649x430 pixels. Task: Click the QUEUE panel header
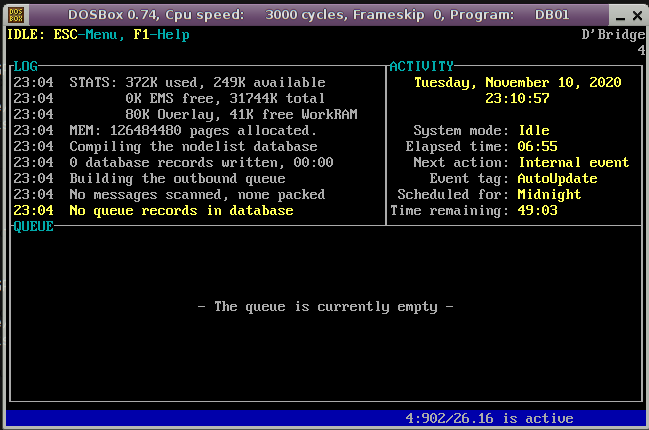click(33, 227)
